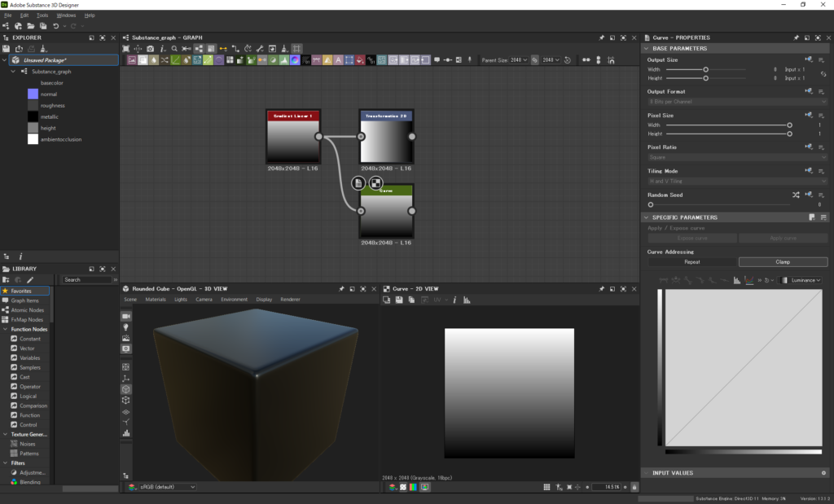Add a Transformation 2D node icon

[x=349, y=60]
